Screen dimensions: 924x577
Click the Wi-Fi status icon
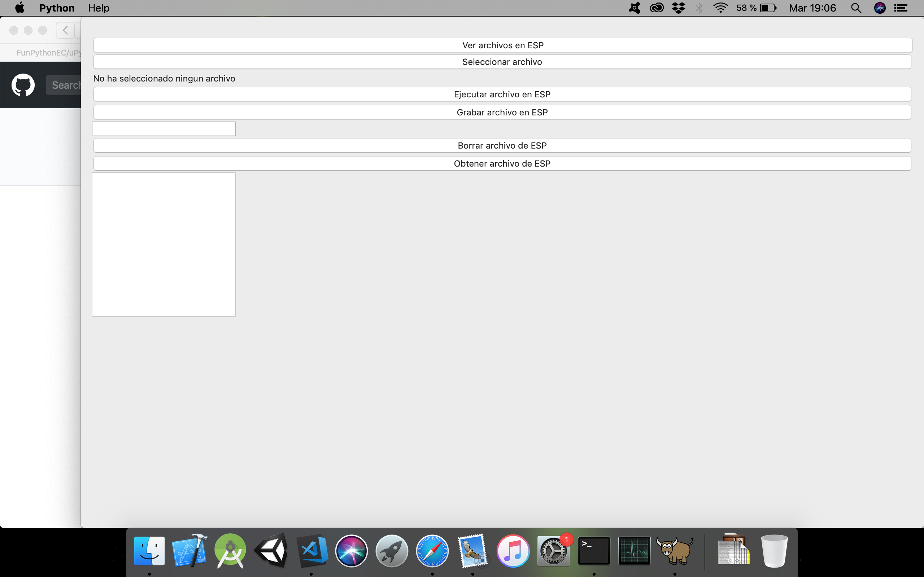click(720, 8)
